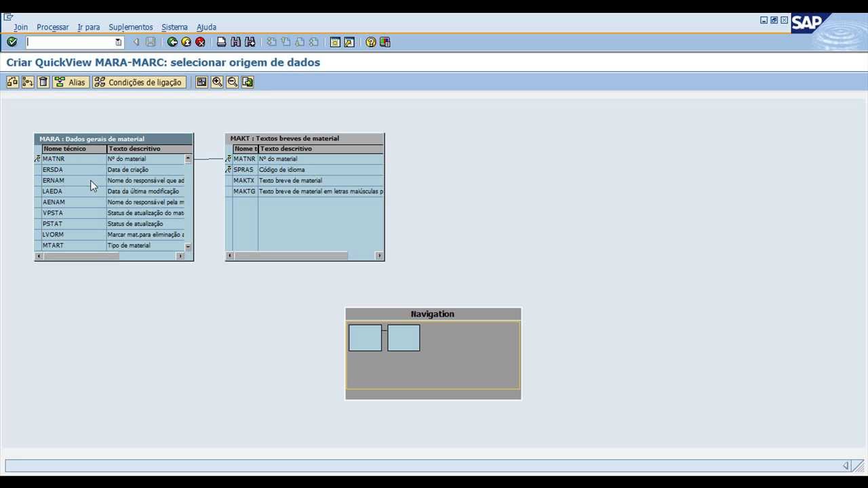Image resolution: width=868 pixels, height=488 pixels.
Task: Click the green Enter checkmark icon
Action: click(x=12, y=42)
